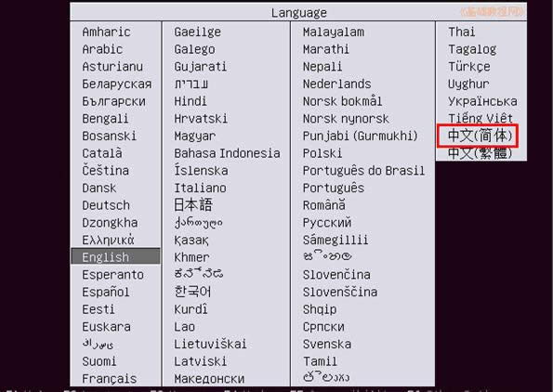Pick Eesti
Image resolution: width=553 pixels, height=392 pixels.
click(98, 309)
